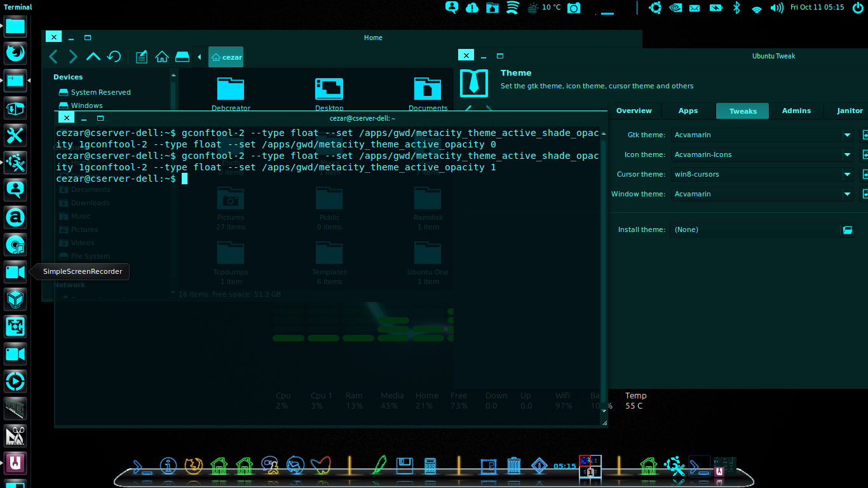Click the edit location pencil icon in file manager
Image resolution: width=868 pixels, height=488 pixels.
(141, 57)
